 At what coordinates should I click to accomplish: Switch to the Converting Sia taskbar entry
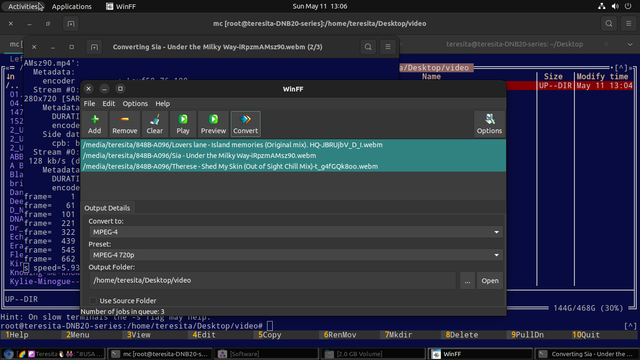tap(587, 354)
